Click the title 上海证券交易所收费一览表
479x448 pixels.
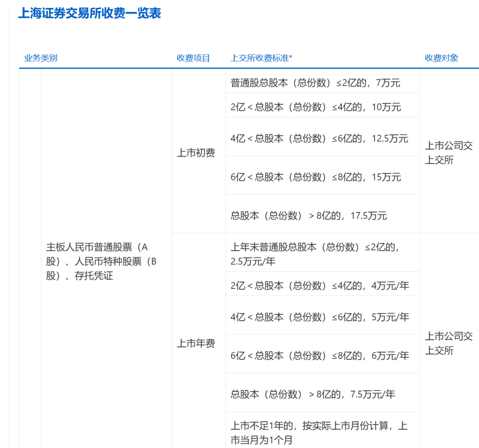pos(90,13)
